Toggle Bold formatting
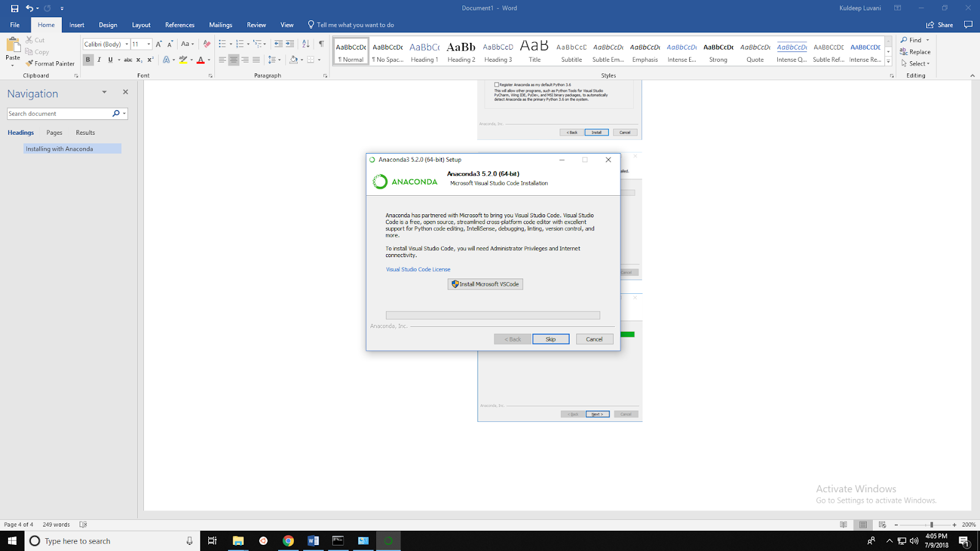The image size is (980, 551). click(x=88, y=60)
